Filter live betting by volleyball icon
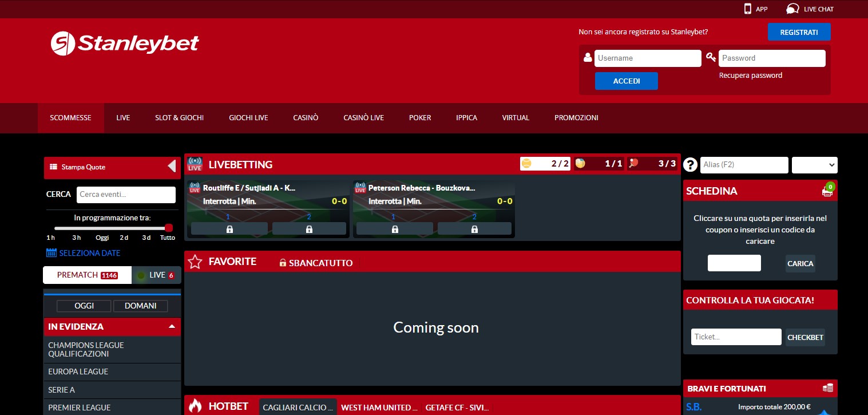The height and width of the screenshot is (415, 868). click(x=580, y=164)
